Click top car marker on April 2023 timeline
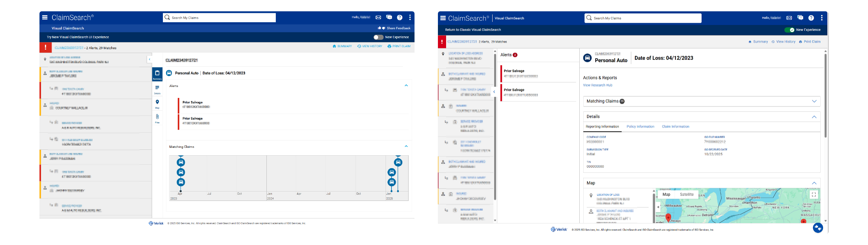868x245 pixels. point(180,162)
